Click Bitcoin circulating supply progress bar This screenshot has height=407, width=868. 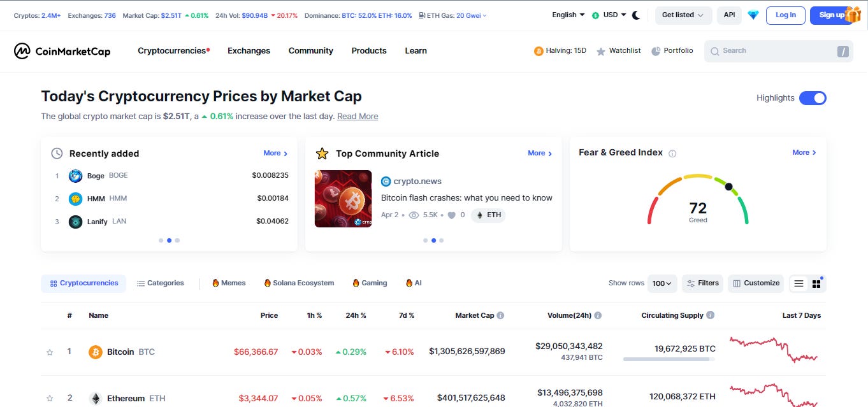coord(669,360)
